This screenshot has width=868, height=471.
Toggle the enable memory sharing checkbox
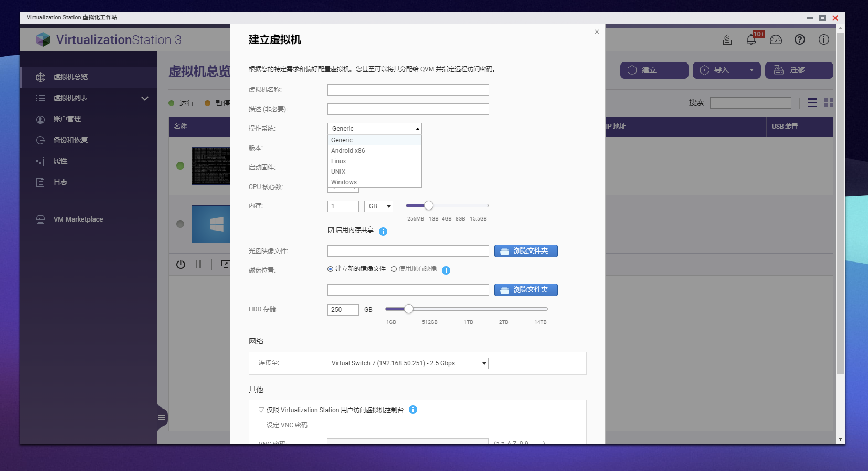pos(331,230)
